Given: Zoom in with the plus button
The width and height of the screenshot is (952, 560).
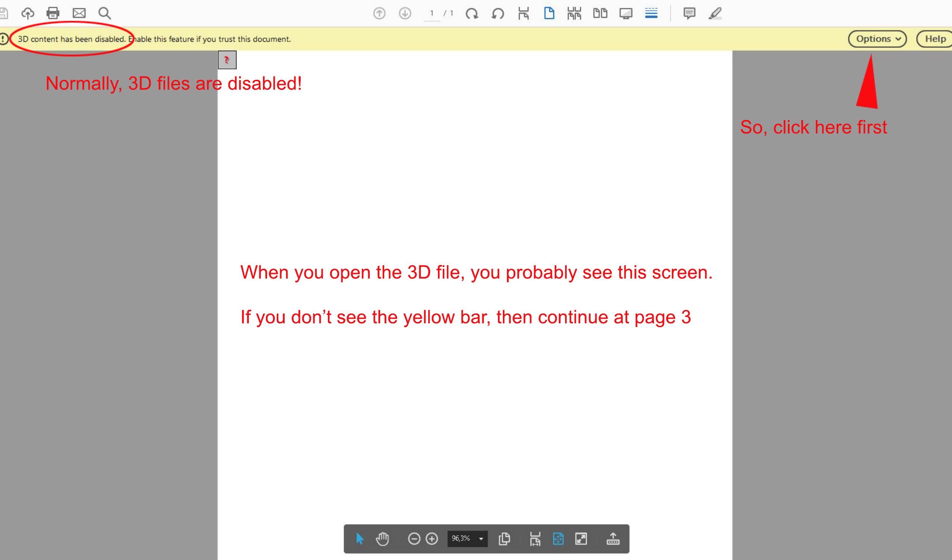Looking at the screenshot, I should pyautogui.click(x=432, y=539).
